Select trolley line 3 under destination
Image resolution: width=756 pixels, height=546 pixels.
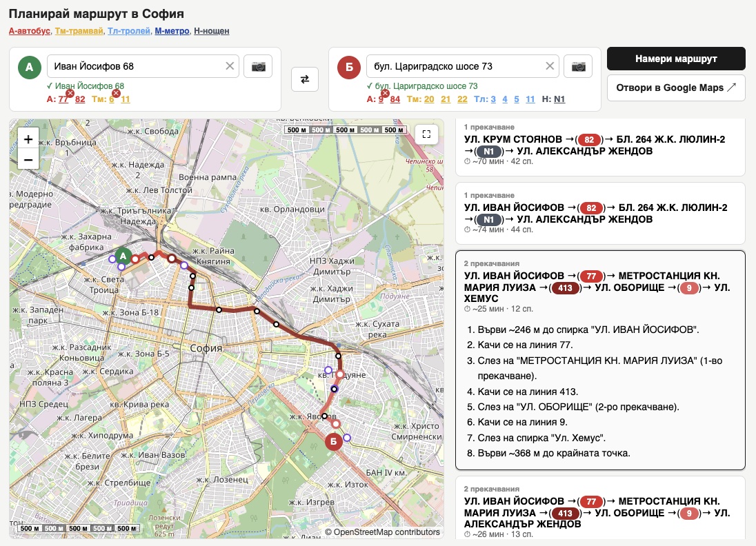click(493, 99)
